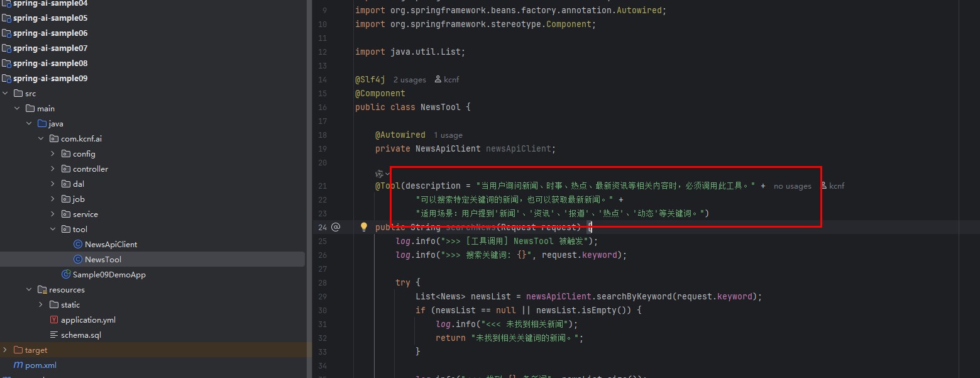Open the spring-ai-sample06 module
980x378 pixels.
pos(50,33)
